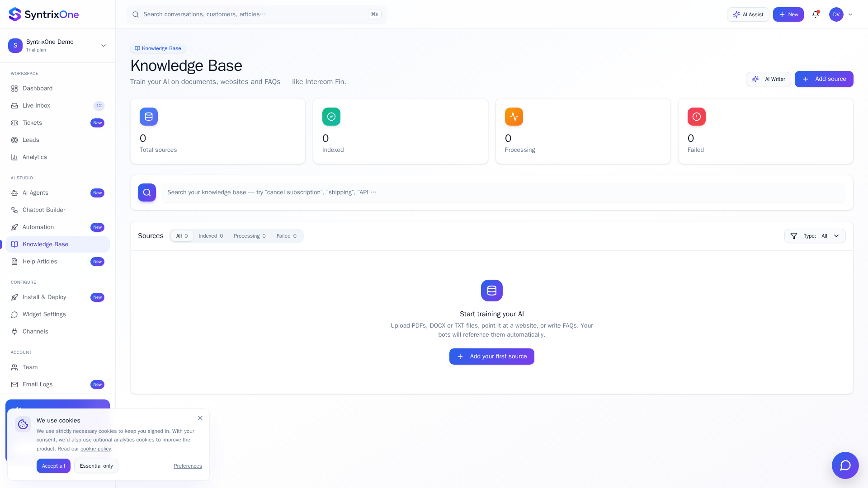The height and width of the screenshot is (488, 868).
Task: Click the Automation rocket icon
Action: pyautogui.click(x=14, y=227)
